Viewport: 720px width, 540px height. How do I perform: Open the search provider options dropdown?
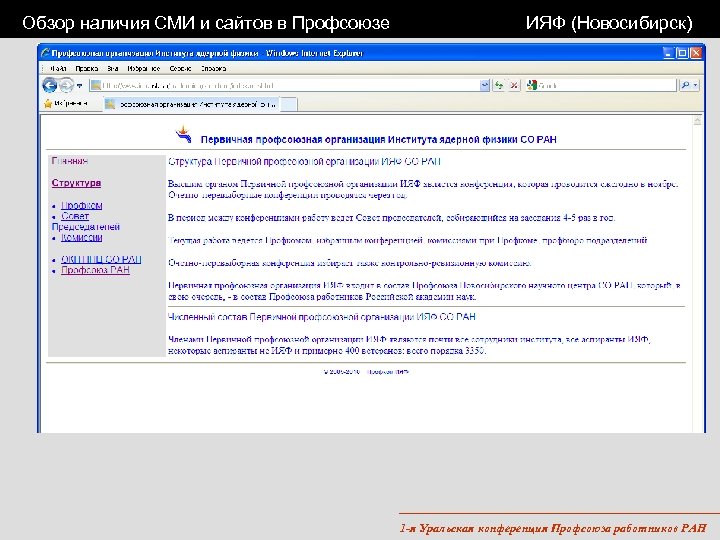(x=695, y=85)
